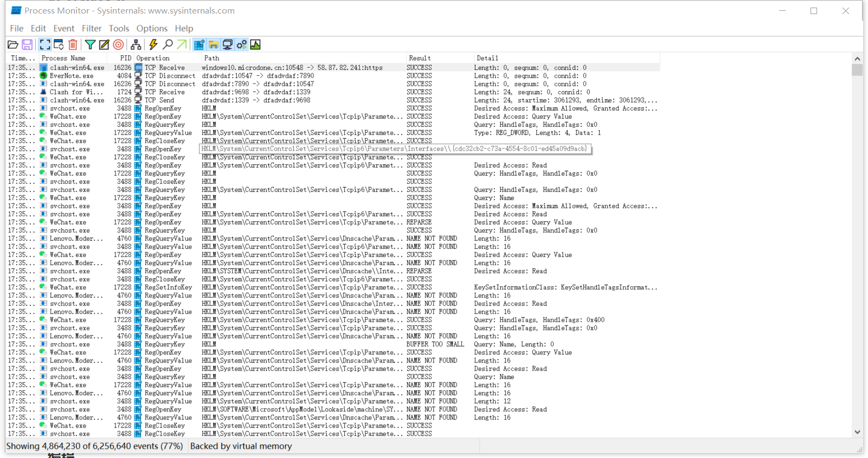
Task: Click 'KeySetInformationClass' detail cell
Action: pos(565,287)
